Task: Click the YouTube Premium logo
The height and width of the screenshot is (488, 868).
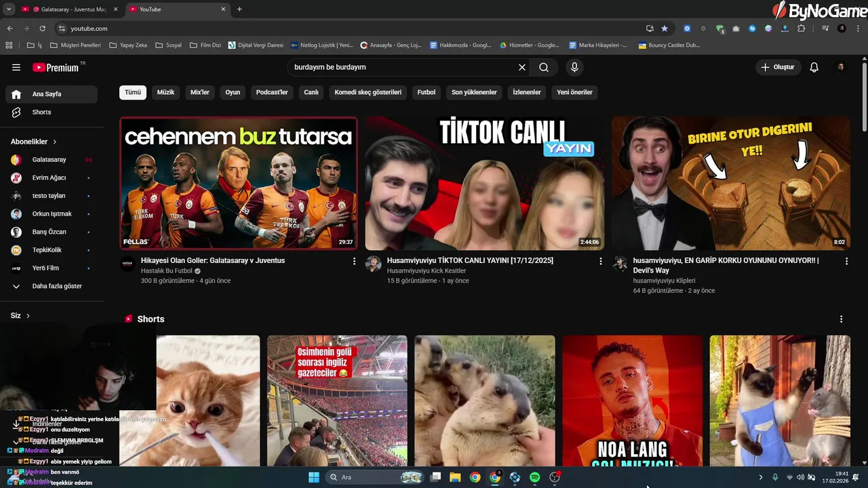Action: click(57, 67)
